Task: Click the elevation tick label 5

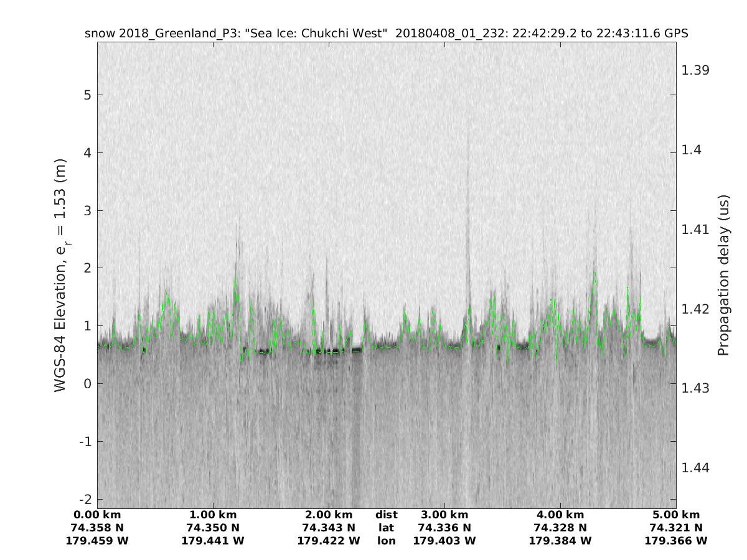Action: pyautogui.click(x=86, y=95)
